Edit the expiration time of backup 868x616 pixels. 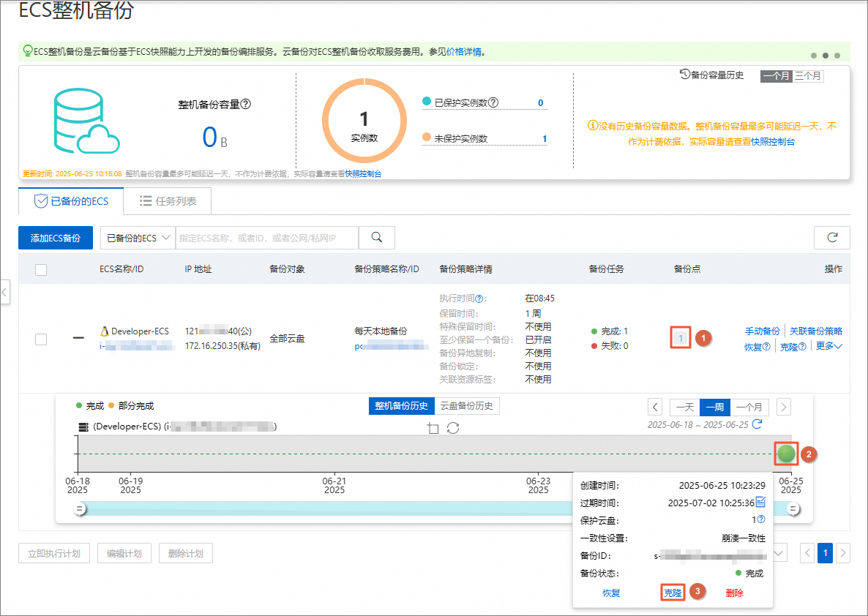pyautogui.click(x=760, y=502)
